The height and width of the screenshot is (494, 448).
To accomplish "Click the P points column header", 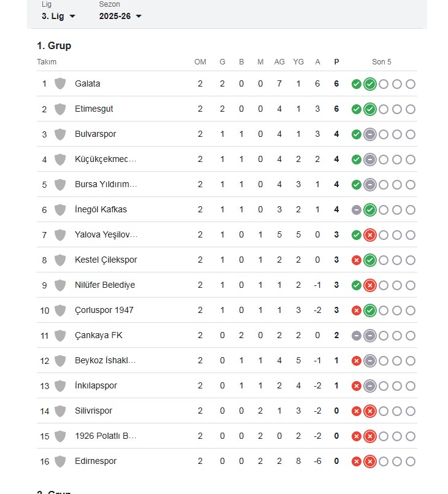I will [x=336, y=62].
